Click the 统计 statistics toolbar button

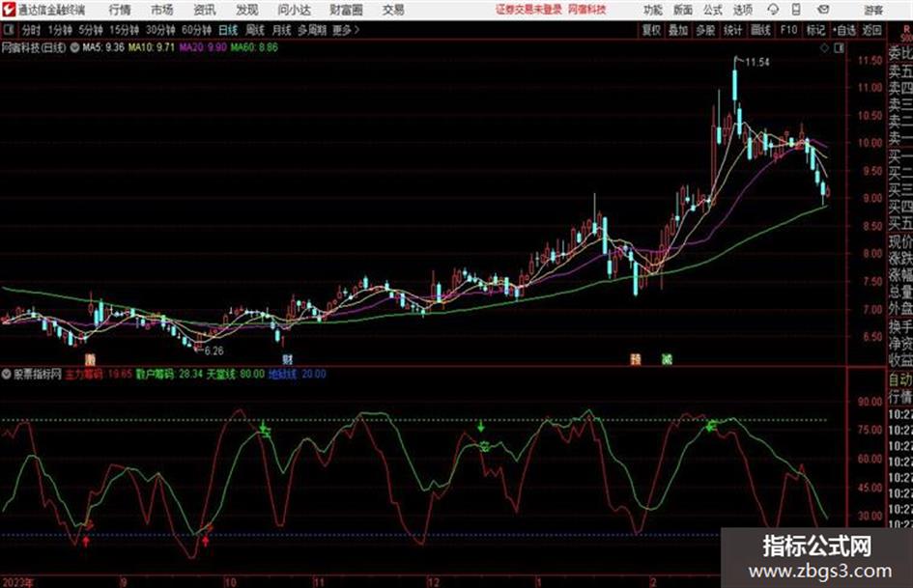click(x=732, y=30)
